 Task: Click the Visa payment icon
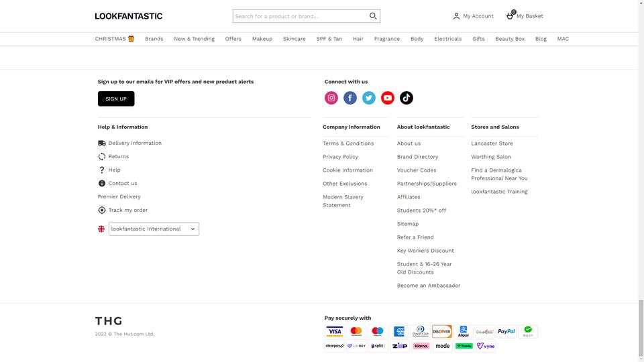[x=335, y=332]
